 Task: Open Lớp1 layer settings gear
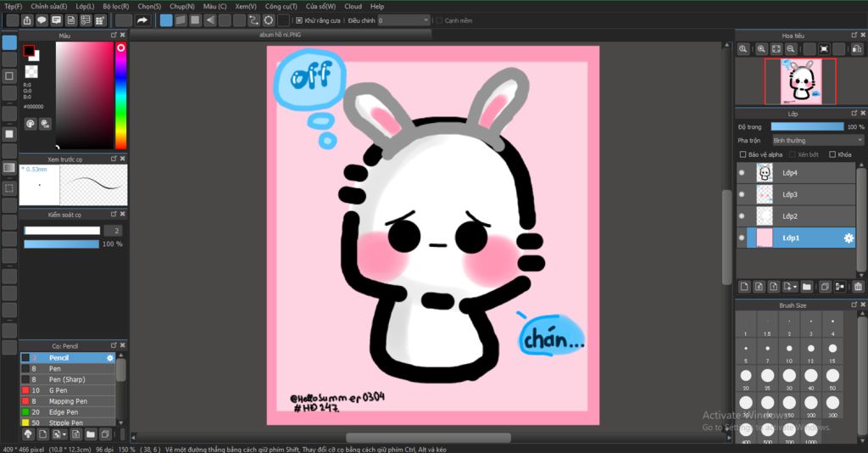coord(849,238)
